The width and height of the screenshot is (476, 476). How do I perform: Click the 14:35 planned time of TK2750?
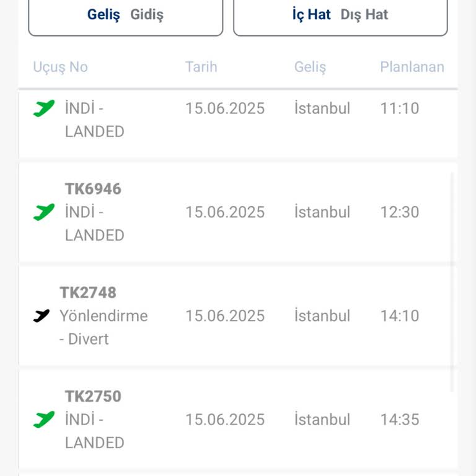(400, 420)
